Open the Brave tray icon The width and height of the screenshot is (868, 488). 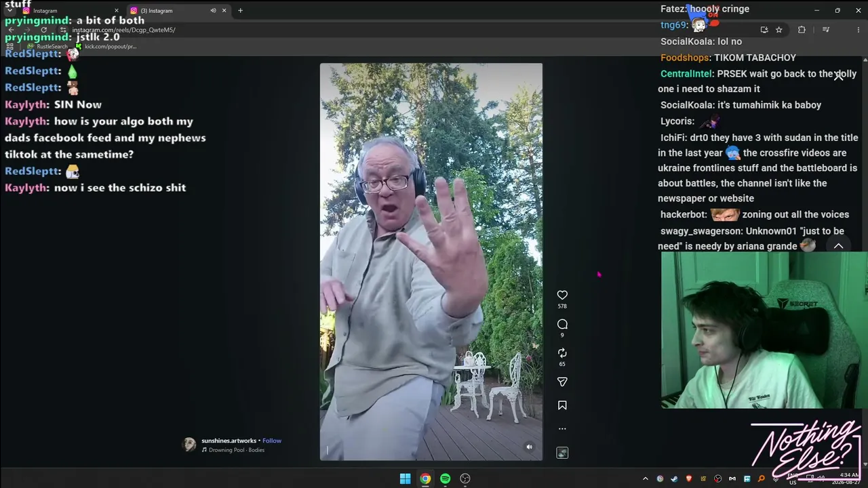tap(689, 479)
